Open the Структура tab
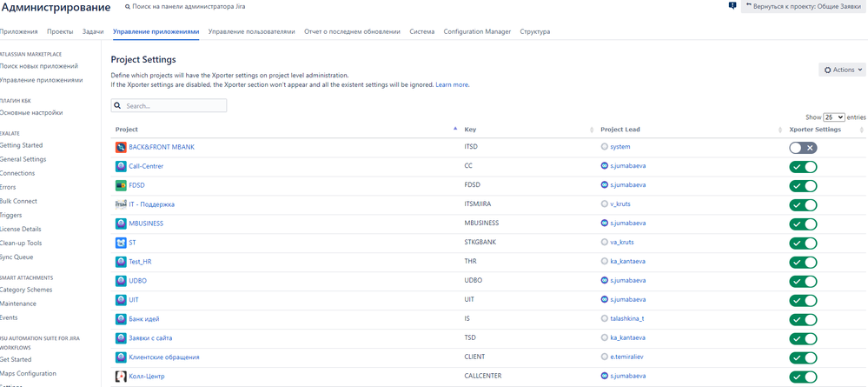The width and height of the screenshot is (868, 387). [x=534, y=31]
